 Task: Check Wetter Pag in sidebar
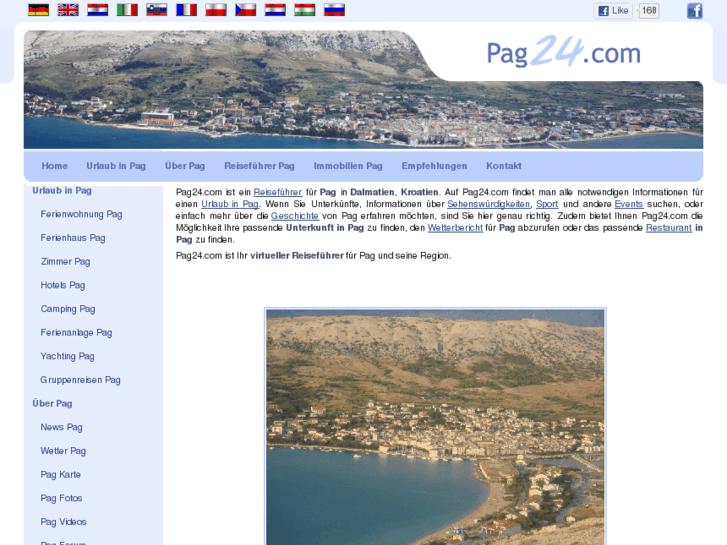click(x=63, y=450)
